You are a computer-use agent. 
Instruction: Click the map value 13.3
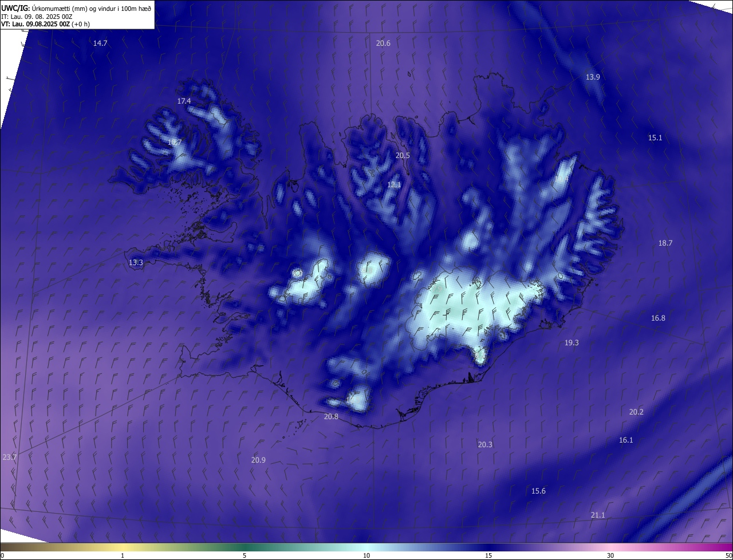136,262
